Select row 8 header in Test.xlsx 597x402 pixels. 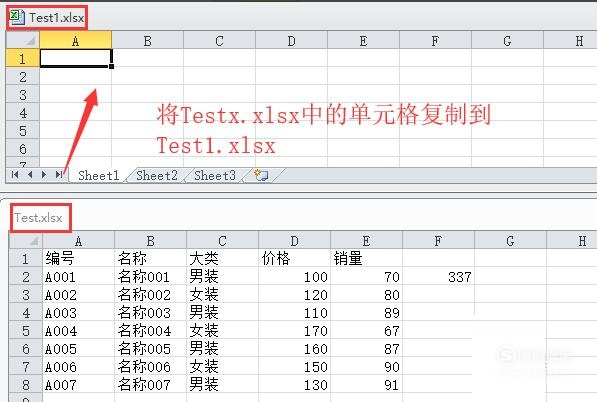point(26,384)
